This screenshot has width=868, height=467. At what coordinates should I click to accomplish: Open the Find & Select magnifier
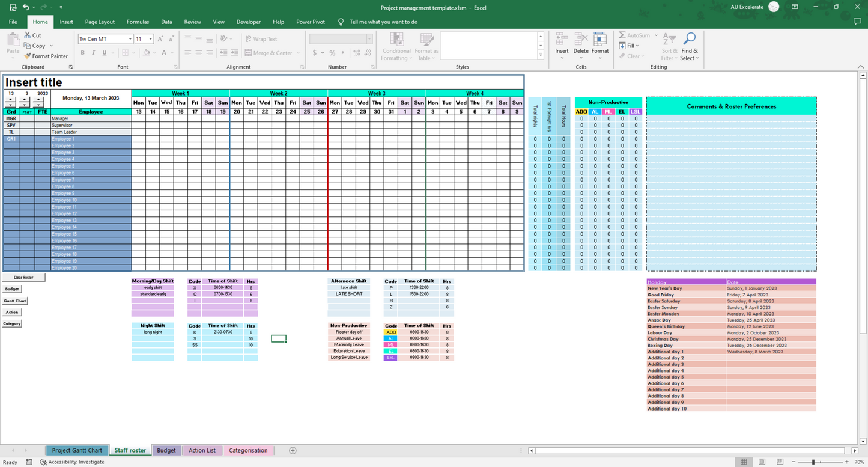(690, 46)
